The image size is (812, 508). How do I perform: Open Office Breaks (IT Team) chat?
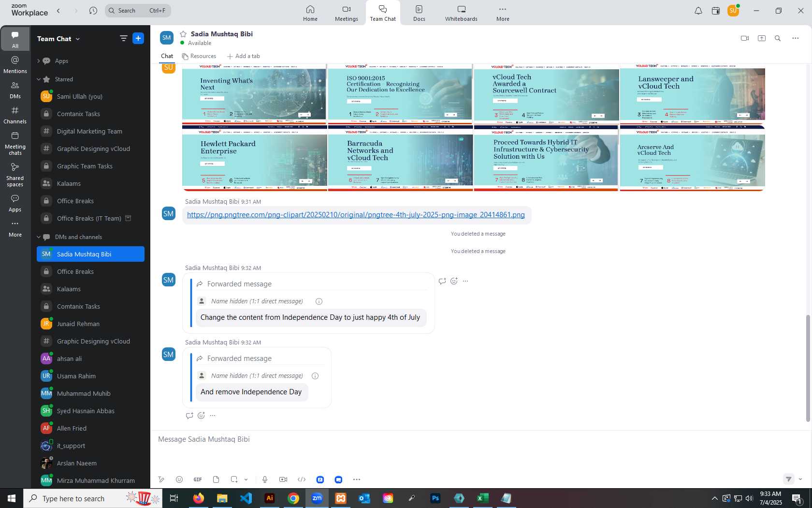point(90,218)
